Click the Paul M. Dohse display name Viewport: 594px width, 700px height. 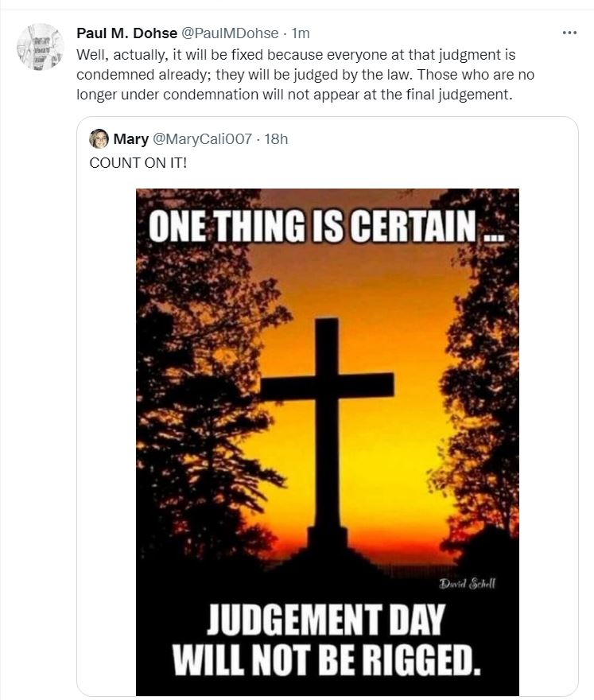(126, 33)
